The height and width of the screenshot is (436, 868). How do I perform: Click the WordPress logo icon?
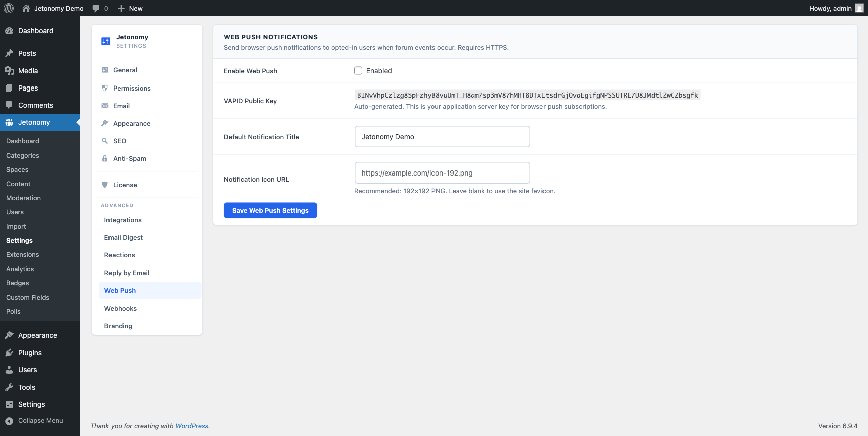coord(9,8)
